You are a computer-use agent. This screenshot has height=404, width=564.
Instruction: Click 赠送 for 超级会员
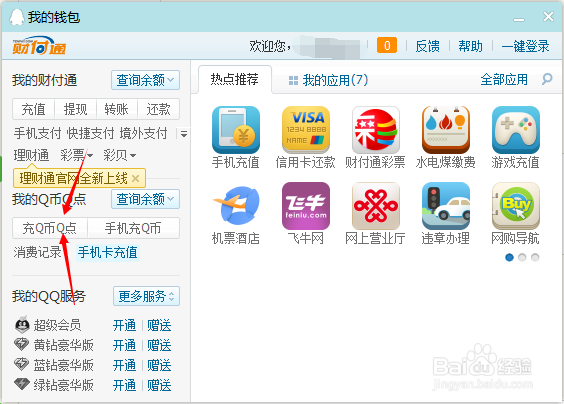[x=159, y=326]
